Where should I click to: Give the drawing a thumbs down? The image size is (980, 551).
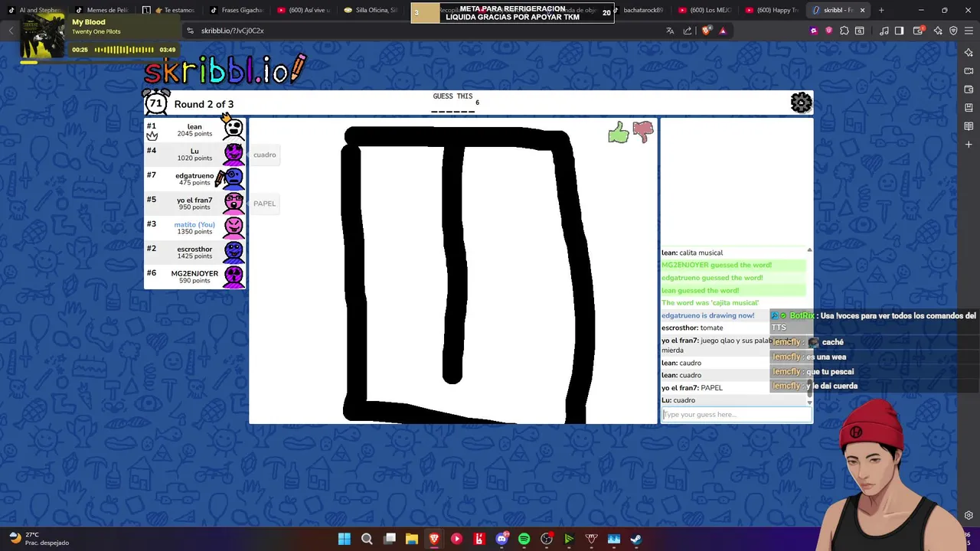642,132
